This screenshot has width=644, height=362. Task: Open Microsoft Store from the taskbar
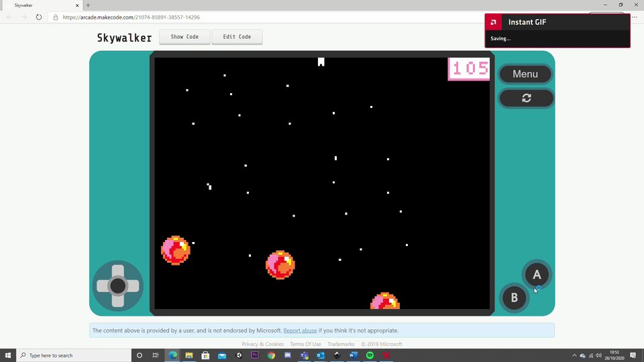coord(205,355)
